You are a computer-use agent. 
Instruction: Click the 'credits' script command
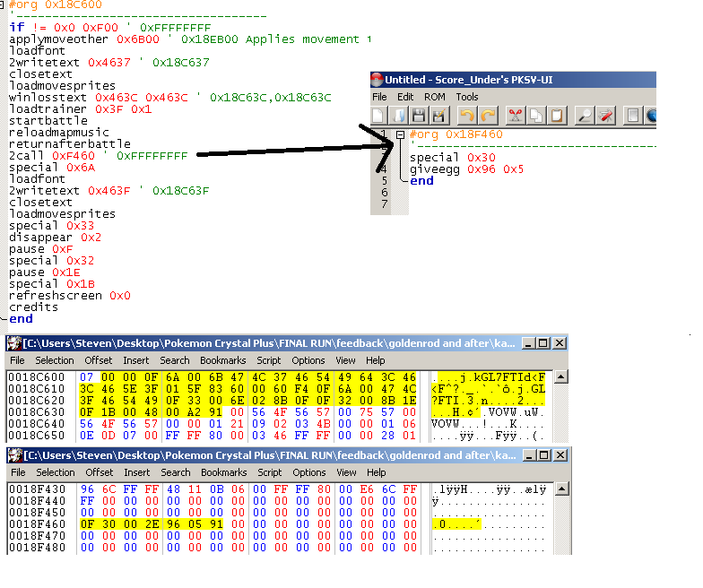tap(34, 307)
